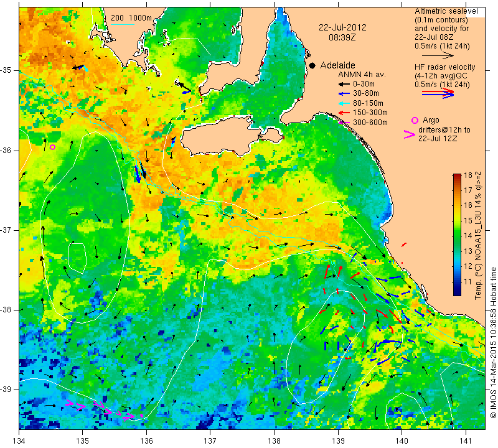Click the red 150-300m legend arrow

[344, 113]
